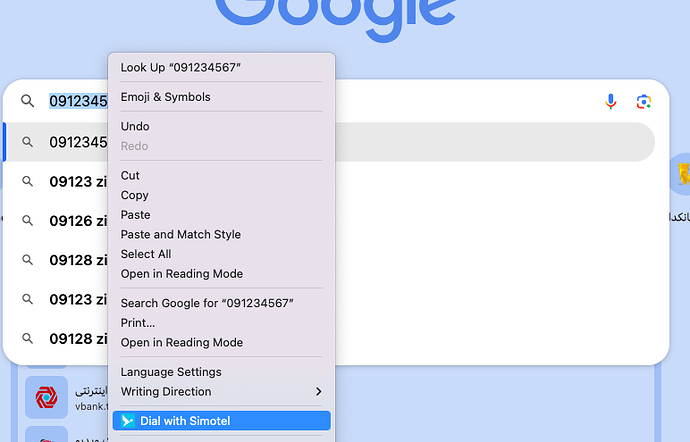Choose Look Up "091234567" menu entry
Screen dimensions: 690x442
coord(221,67)
